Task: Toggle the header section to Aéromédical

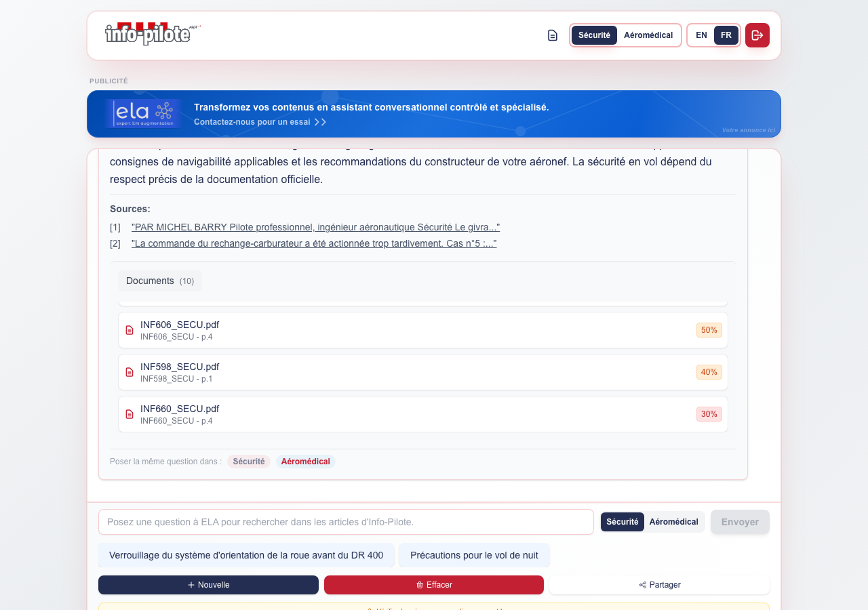Action: 648,35
